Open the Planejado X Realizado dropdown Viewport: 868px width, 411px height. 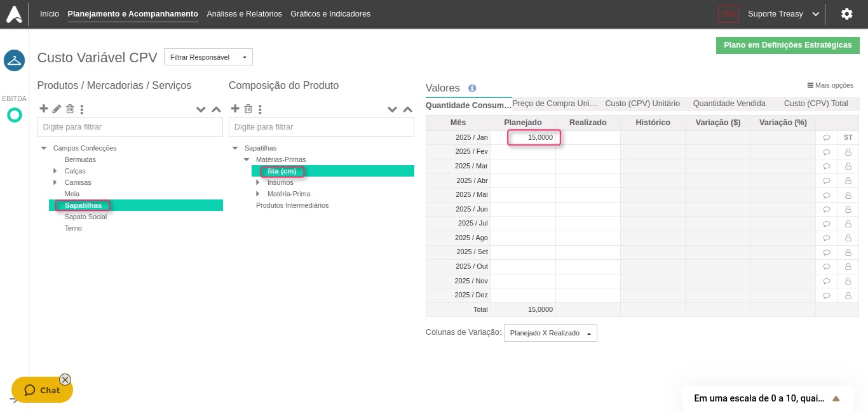[550, 333]
